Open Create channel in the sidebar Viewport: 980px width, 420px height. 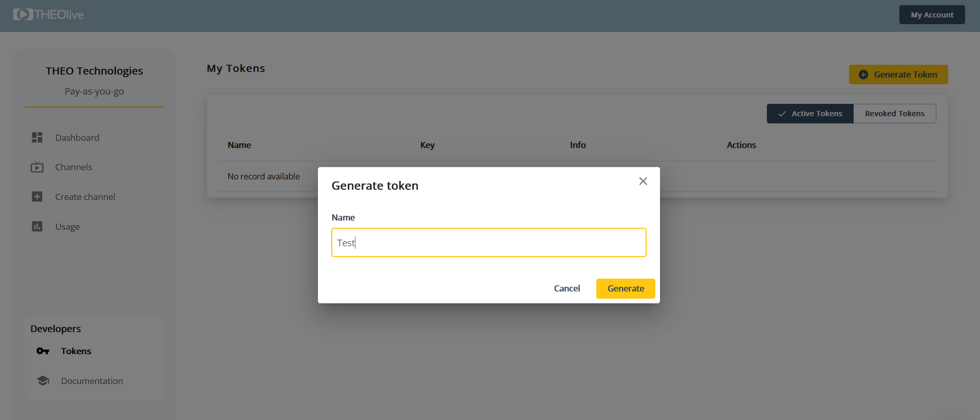[85, 197]
